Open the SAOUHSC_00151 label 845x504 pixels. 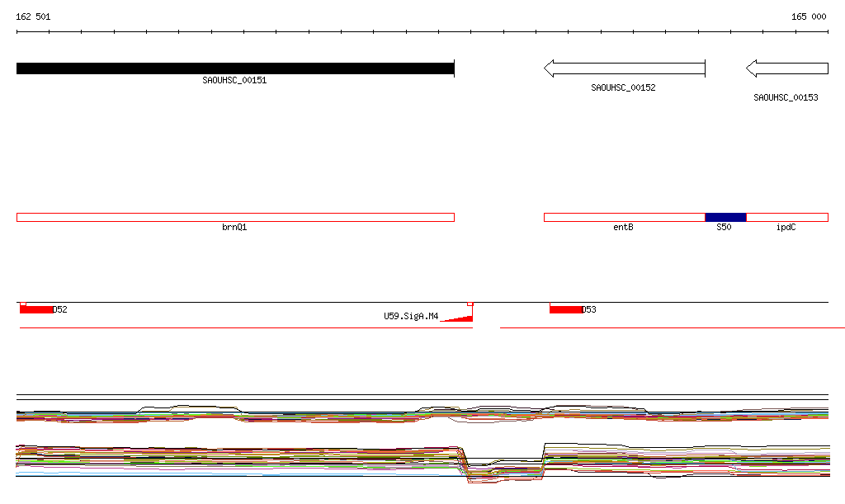[234, 80]
